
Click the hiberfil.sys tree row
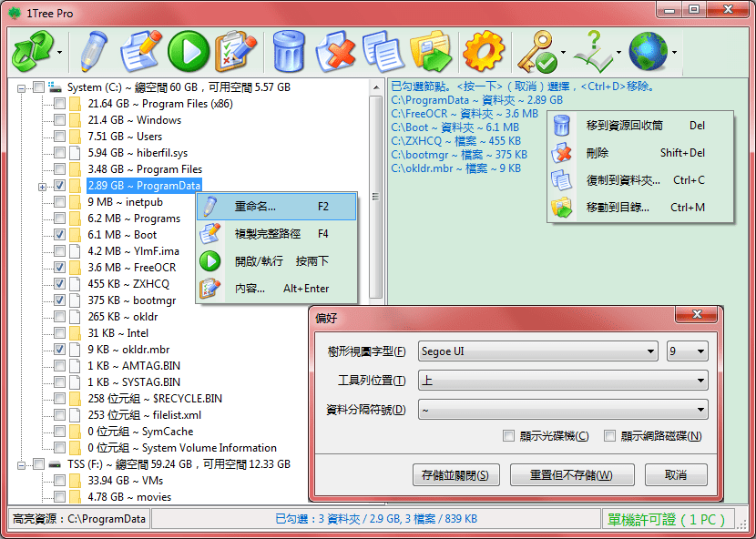tap(138, 153)
